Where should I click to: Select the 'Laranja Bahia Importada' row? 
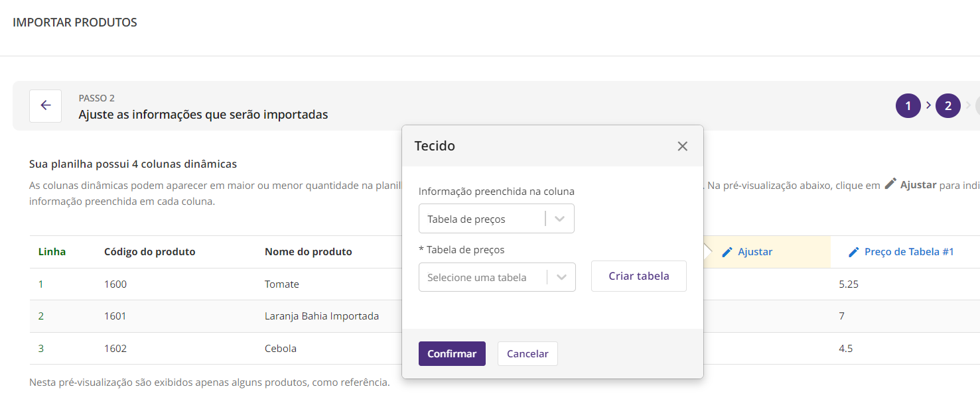click(321, 316)
